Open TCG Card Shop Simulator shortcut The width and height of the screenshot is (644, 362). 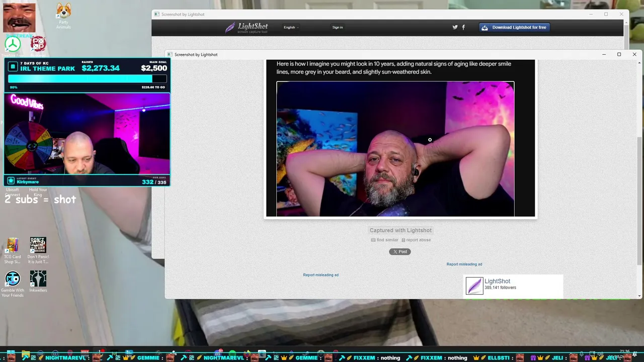click(13, 250)
